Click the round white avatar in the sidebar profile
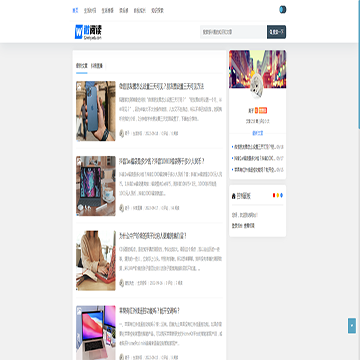Screen dimensions: 360x360 click(257, 85)
